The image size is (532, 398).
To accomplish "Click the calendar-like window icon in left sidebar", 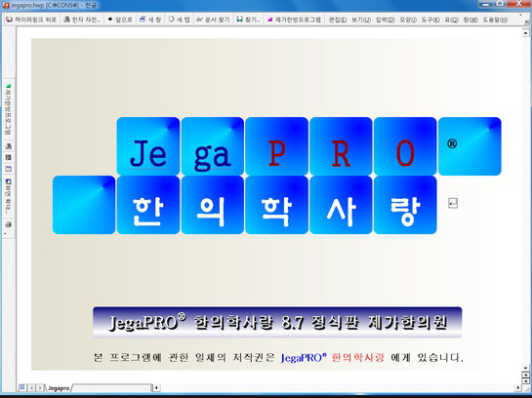I will click(8, 169).
